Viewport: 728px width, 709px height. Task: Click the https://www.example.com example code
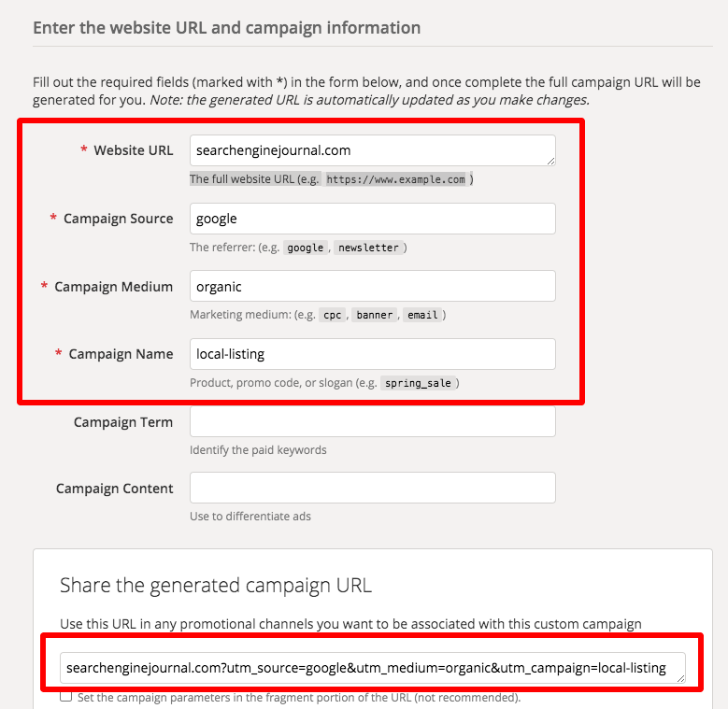point(395,179)
